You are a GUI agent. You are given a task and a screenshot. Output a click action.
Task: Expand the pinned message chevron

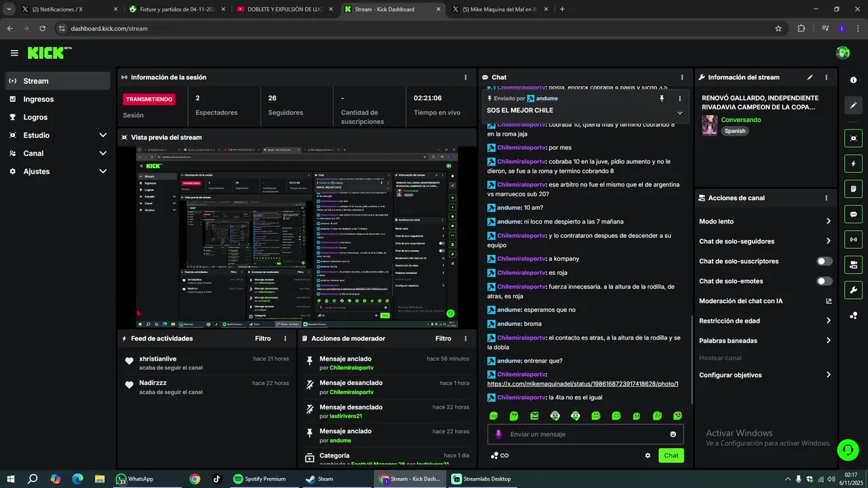click(x=679, y=113)
